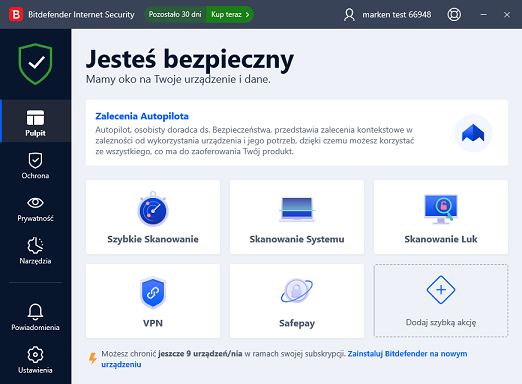Click the Pozostało 30 dni badge
522x384 pixels.
[175, 14]
